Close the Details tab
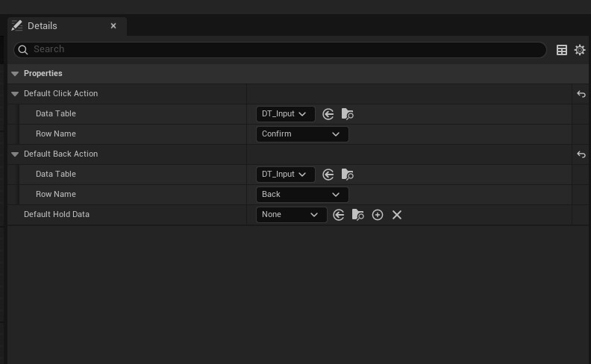This screenshot has height=364, width=591. [113, 26]
